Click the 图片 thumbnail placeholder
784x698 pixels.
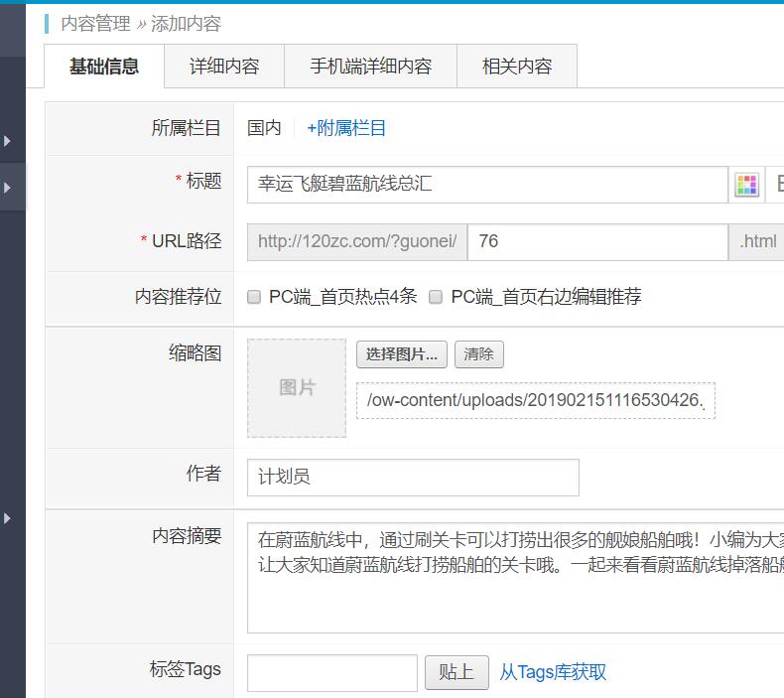(297, 388)
